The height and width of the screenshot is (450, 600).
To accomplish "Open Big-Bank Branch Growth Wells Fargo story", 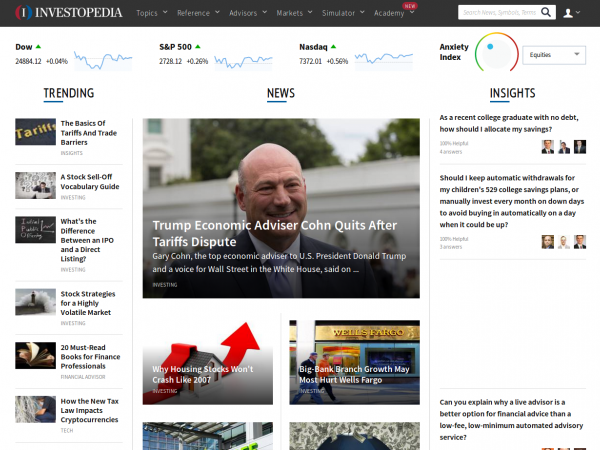I will point(354,374).
